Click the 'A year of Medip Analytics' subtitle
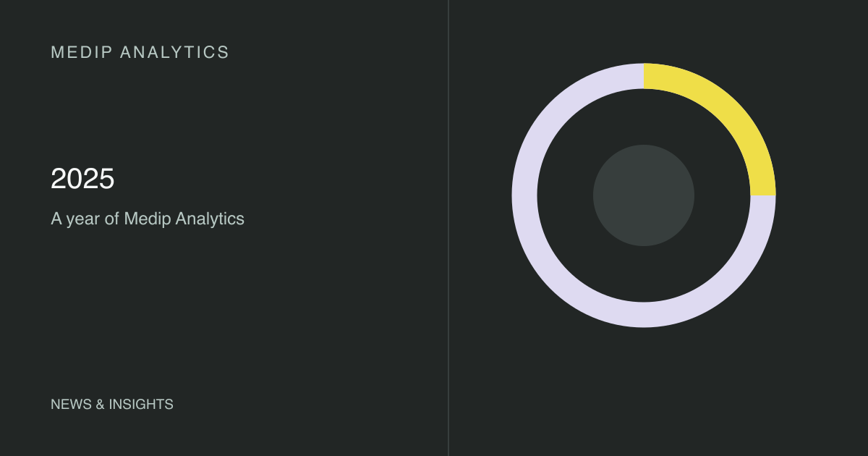Image resolution: width=868 pixels, height=456 pixels. [148, 219]
